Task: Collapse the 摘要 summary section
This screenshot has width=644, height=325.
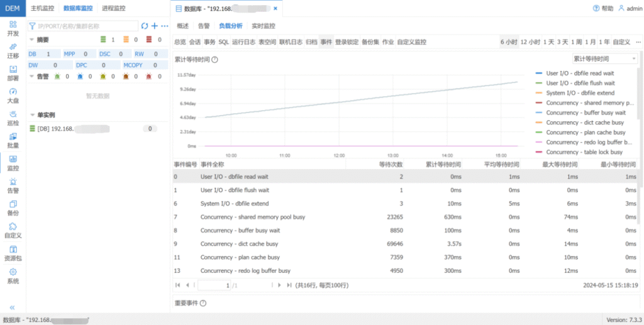Action: [x=33, y=40]
